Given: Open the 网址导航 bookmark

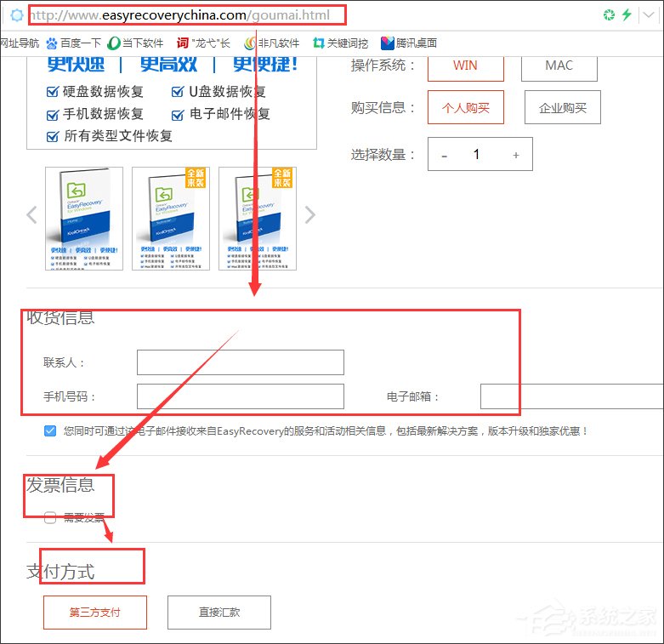Looking at the screenshot, I should [x=20, y=43].
